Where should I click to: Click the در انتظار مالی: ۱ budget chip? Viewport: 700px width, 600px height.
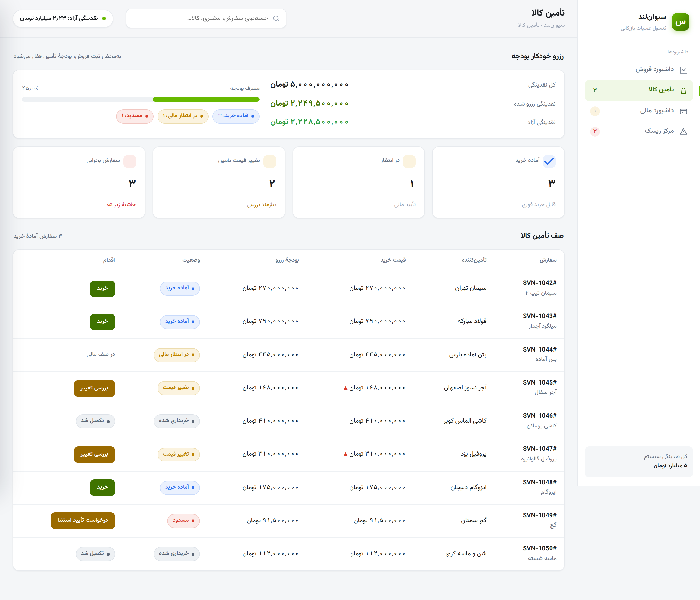(183, 116)
